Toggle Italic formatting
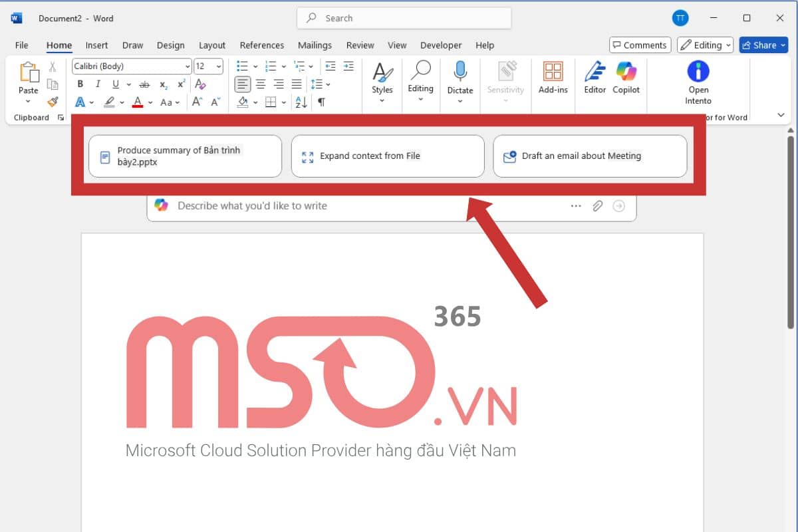Image resolution: width=798 pixels, height=532 pixels. pyautogui.click(x=98, y=84)
